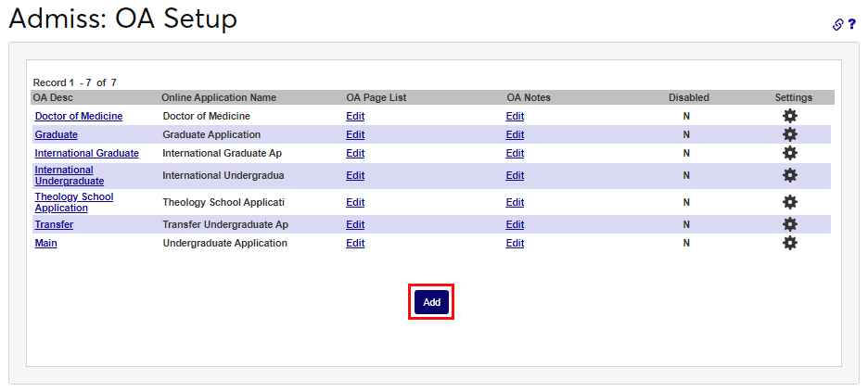The width and height of the screenshot is (868, 392).
Task: Click the 'Record 1 - 7 of 7' text
Action: (x=75, y=82)
